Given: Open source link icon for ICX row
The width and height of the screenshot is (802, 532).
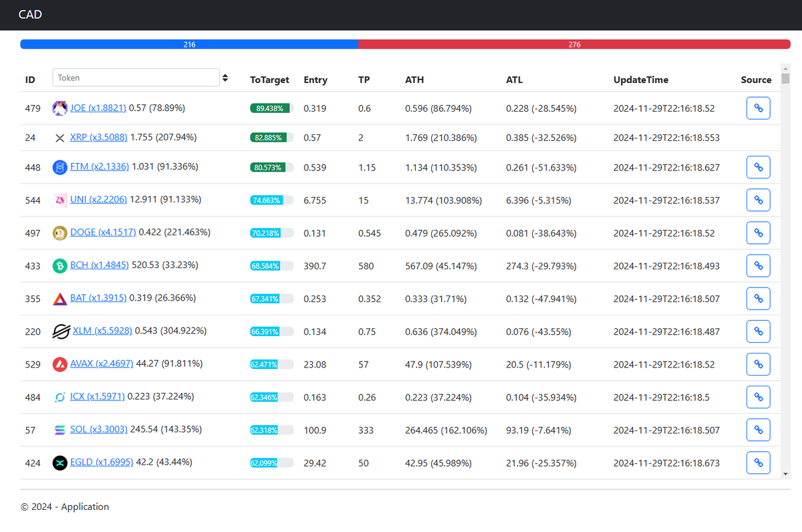Looking at the screenshot, I should coord(758,397).
